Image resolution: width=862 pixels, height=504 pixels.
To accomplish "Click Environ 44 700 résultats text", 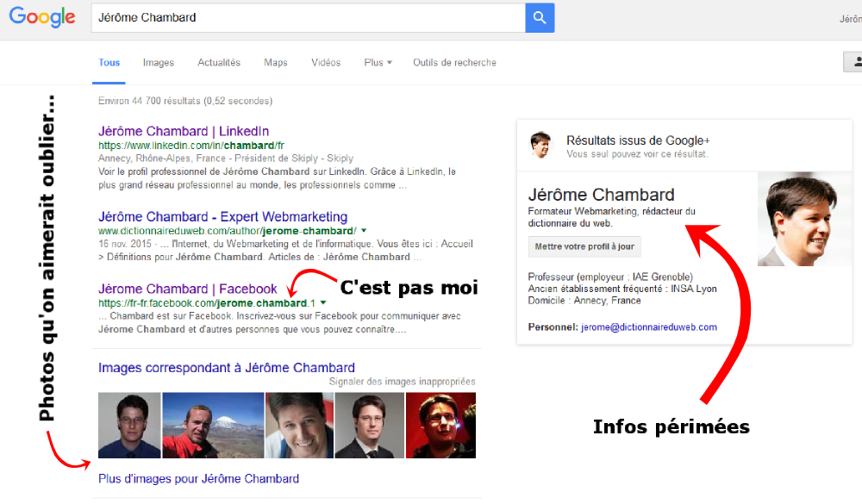I will (x=185, y=101).
